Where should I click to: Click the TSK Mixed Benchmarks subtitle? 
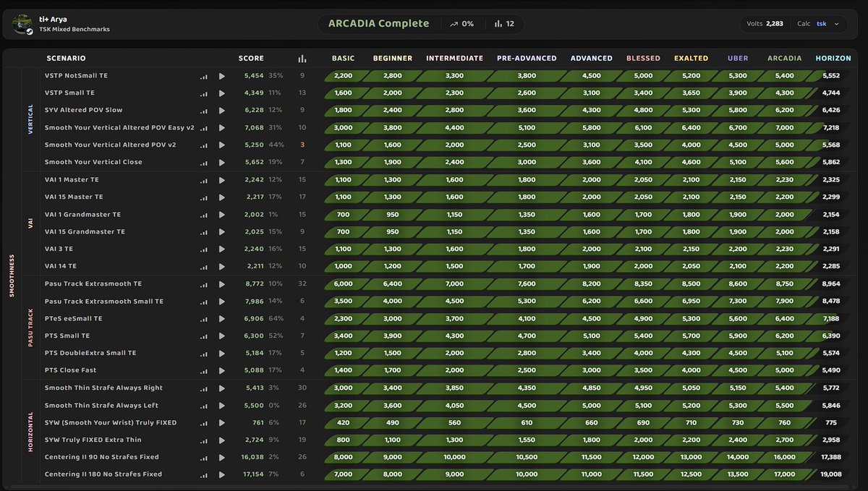(75, 30)
